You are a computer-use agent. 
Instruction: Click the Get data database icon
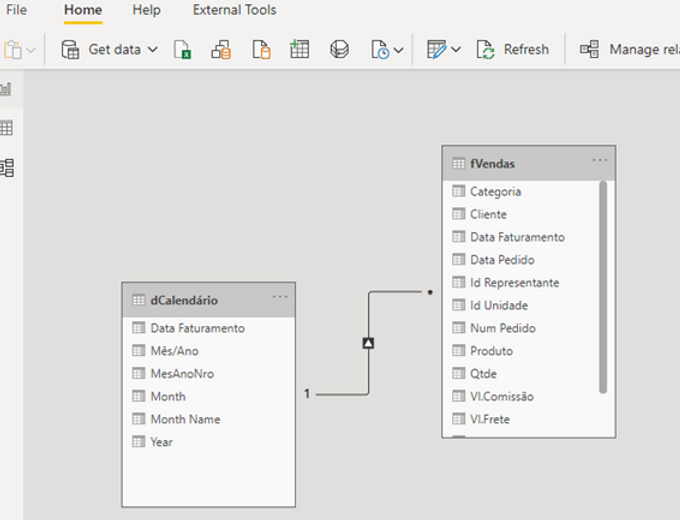pos(70,49)
